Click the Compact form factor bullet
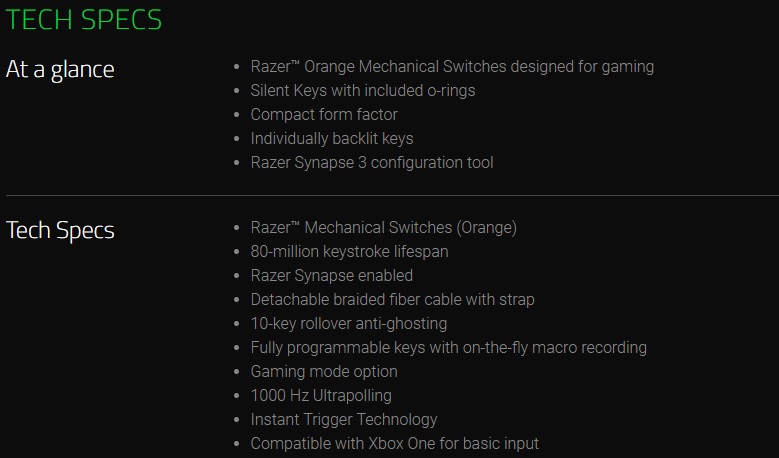 click(x=323, y=115)
